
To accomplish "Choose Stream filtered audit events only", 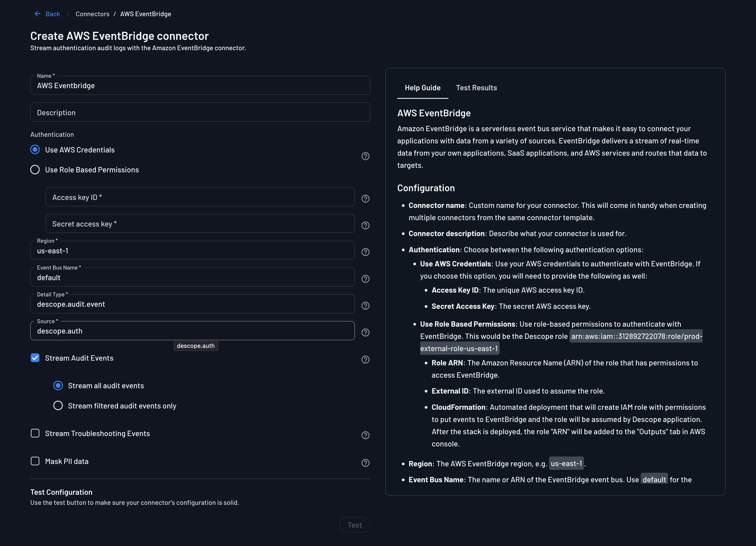I will [x=58, y=405].
